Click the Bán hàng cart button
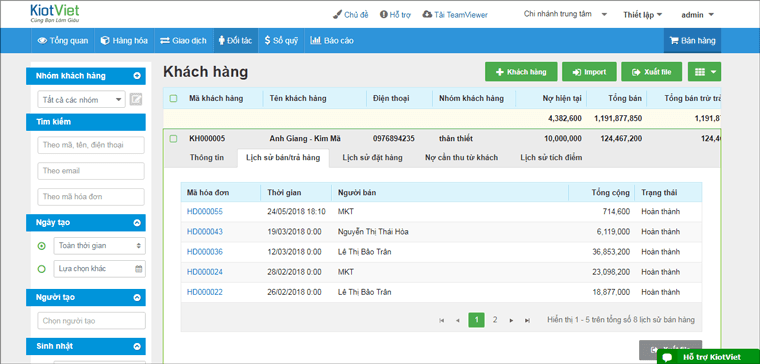The height and width of the screenshot is (364, 760). pyautogui.click(x=692, y=41)
